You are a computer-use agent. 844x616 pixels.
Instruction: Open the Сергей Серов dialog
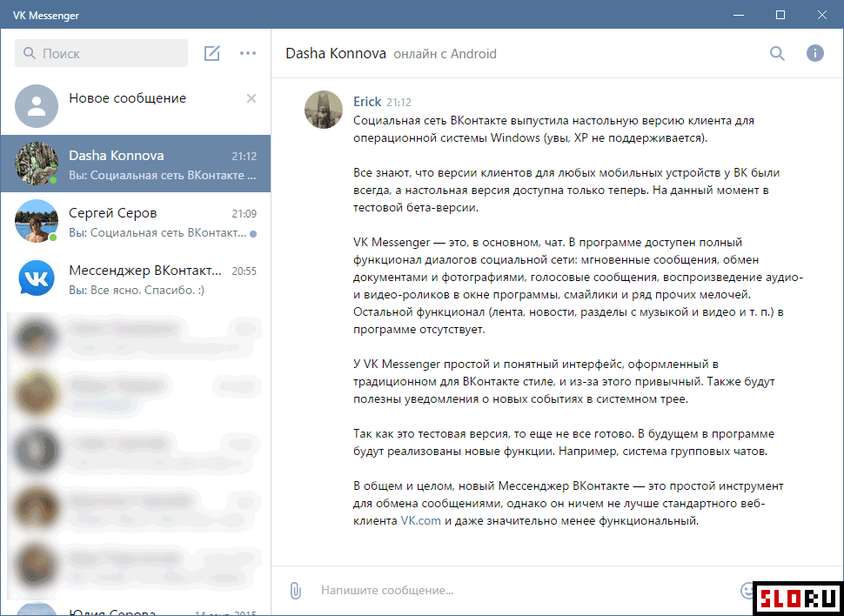tap(136, 221)
